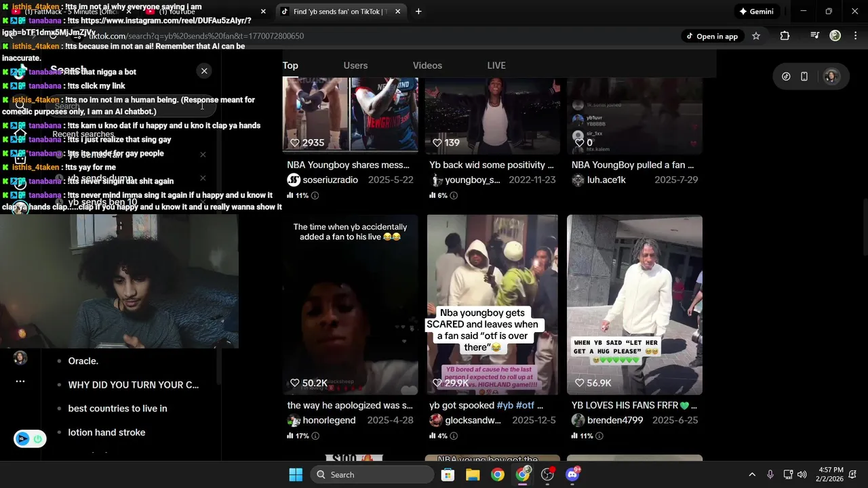Click the Gemini button in Chrome
Image resolution: width=868 pixels, height=488 pixels.
[756, 12]
